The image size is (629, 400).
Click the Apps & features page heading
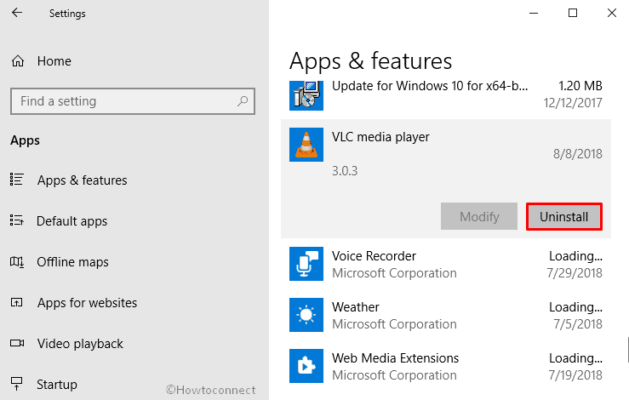(371, 61)
